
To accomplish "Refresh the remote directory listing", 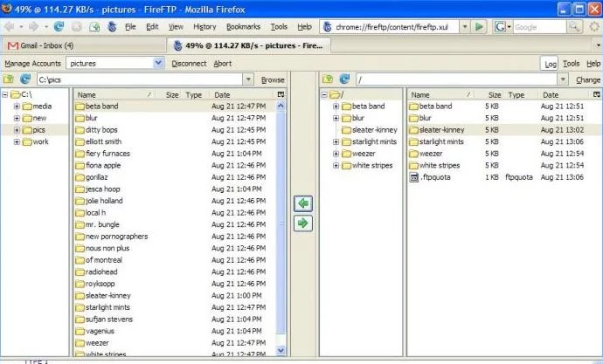I will pyautogui.click(x=344, y=79).
